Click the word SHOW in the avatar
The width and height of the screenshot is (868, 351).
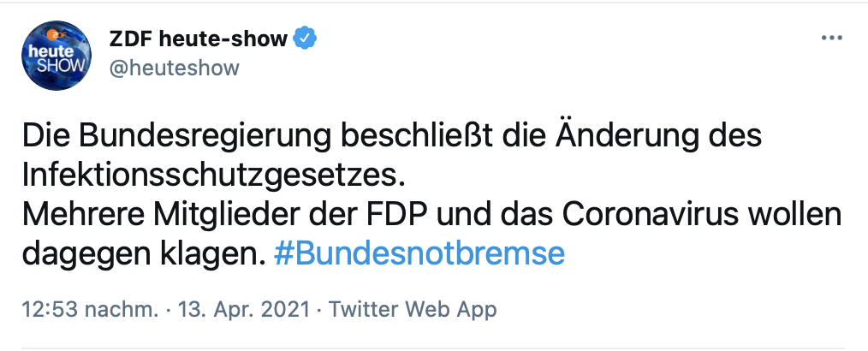click(65, 67)
